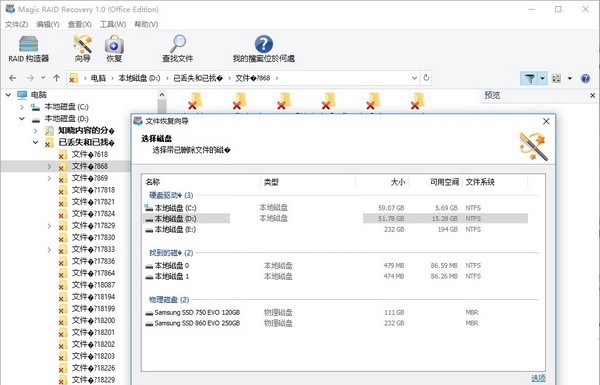
Task: Launch the 向导 wizard wand icon
Action: click(x=82, y=49)
